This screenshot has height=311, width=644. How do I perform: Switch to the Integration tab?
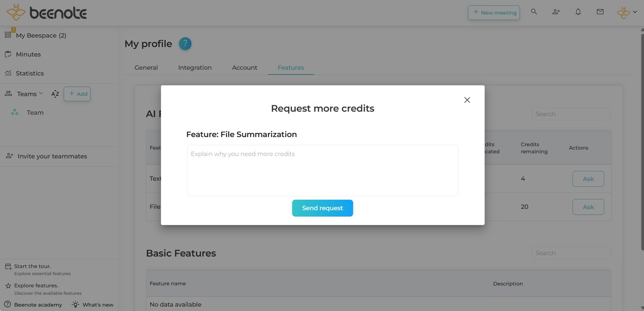[195, 68]
